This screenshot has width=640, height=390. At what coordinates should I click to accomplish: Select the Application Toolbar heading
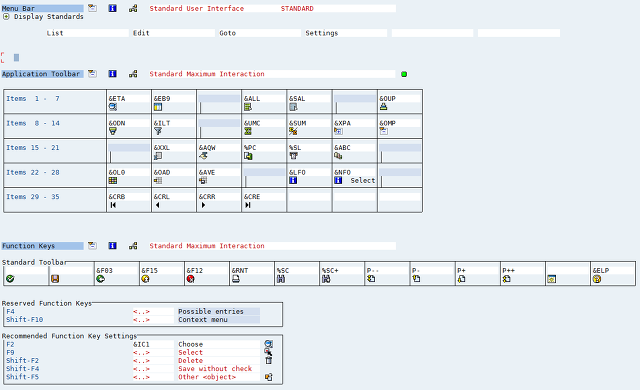click(42, 74)
